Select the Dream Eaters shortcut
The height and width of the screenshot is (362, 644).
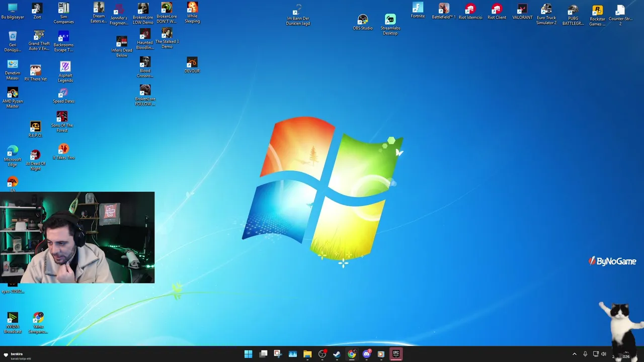click(99, 13)
